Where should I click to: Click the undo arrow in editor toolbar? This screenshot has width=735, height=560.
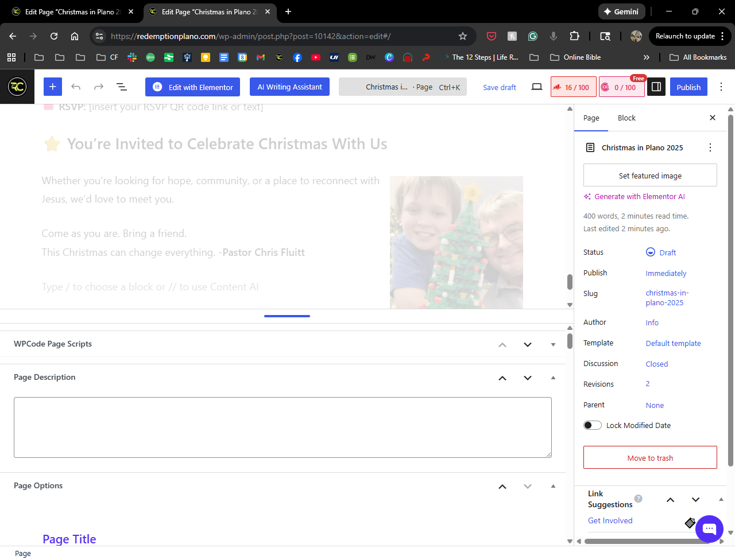point(76,87)
